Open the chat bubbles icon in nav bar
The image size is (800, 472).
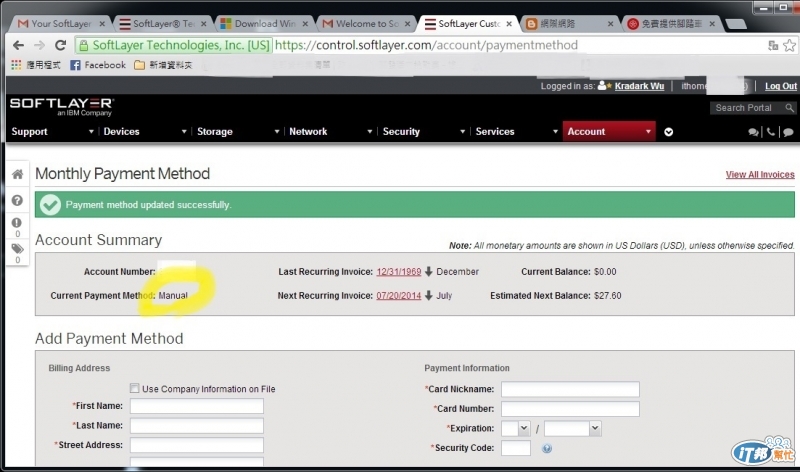pyautogui.click(x=753, y=132)
